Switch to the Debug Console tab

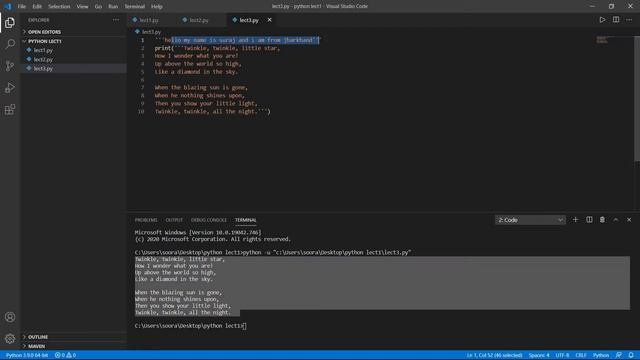click(x=209, y=220)
